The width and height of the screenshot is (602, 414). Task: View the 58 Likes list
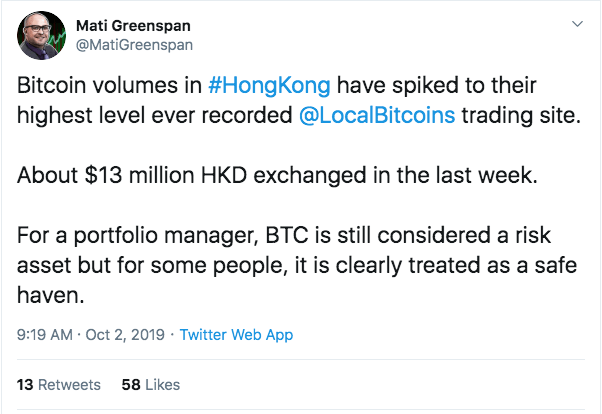150,384
